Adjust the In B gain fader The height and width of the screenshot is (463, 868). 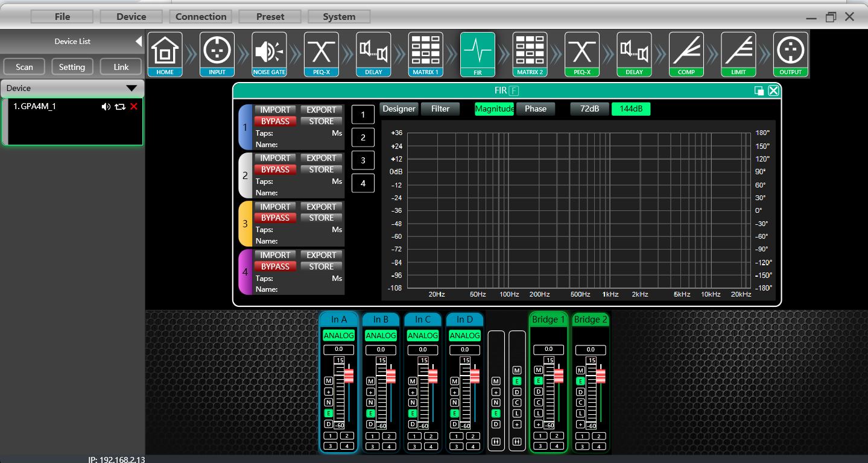coord(390,377)
